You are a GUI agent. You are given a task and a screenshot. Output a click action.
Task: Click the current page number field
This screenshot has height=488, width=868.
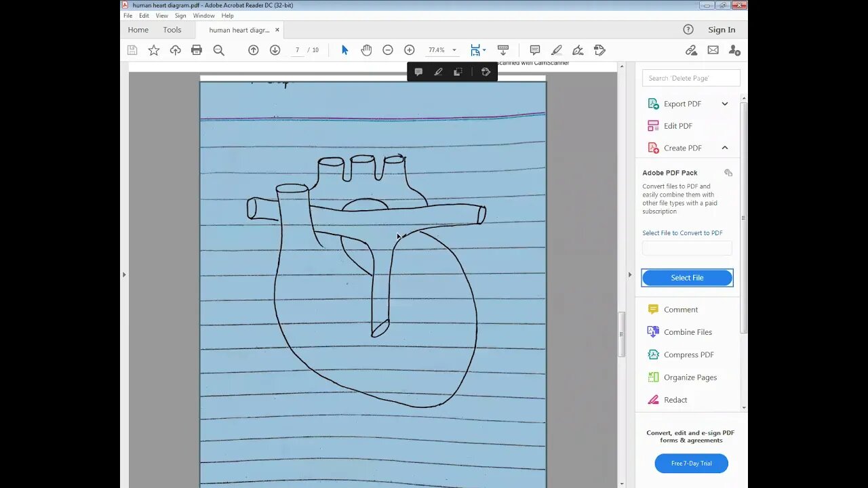coord(297,50)
